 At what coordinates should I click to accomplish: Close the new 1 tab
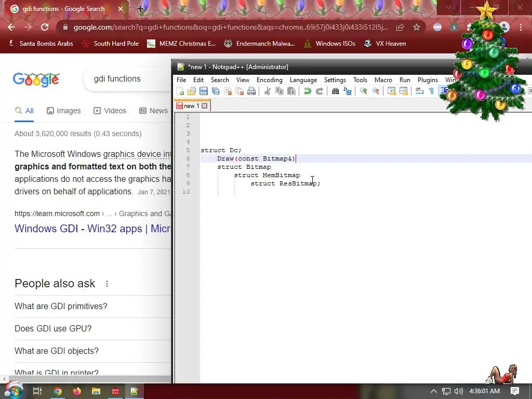pos(204,106)
